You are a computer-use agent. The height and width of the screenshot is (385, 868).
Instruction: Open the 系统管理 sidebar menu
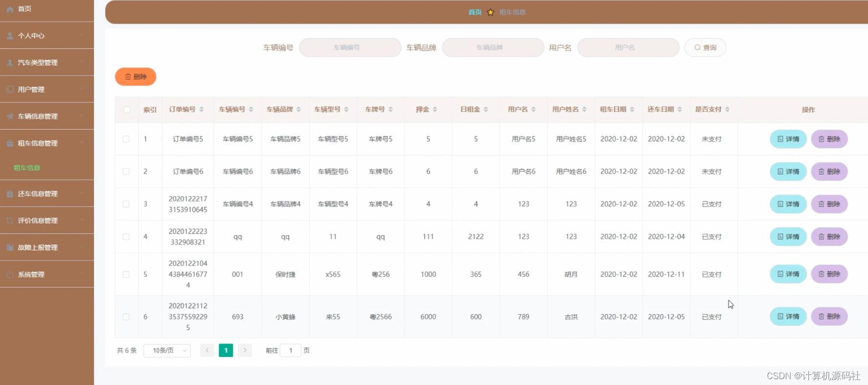[x=47, y=274]
